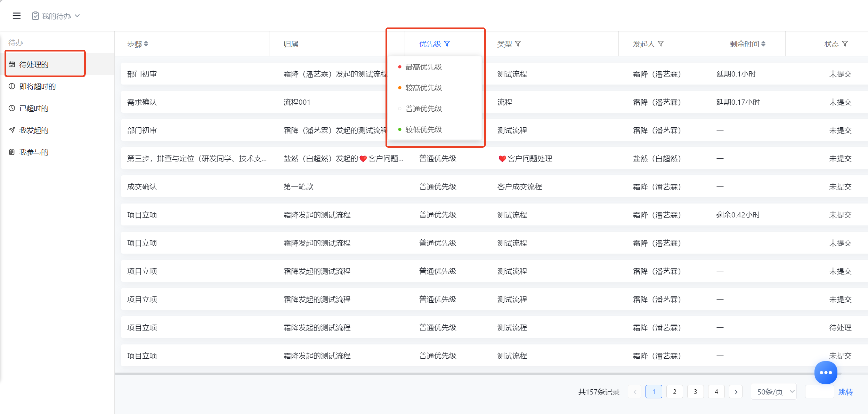Open the 发起人 filter funnel
Image resolution: width=868 pixels, height=414 pixels.
tap(661, 44)
